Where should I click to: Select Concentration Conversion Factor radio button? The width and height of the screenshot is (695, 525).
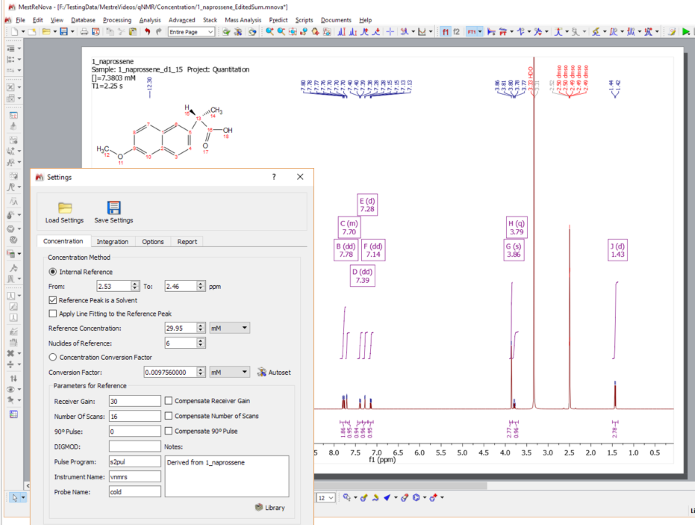point(53,357)
